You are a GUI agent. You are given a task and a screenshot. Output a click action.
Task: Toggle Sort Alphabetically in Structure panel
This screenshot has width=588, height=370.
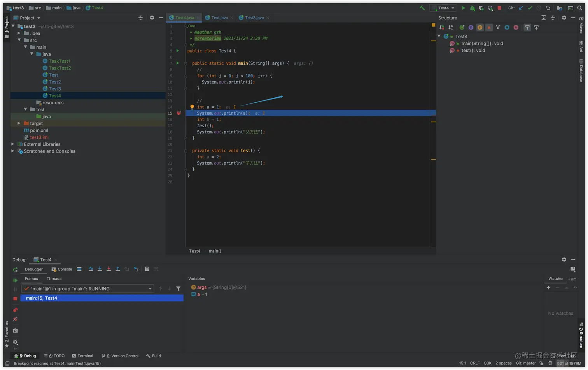tap(450, 27)
